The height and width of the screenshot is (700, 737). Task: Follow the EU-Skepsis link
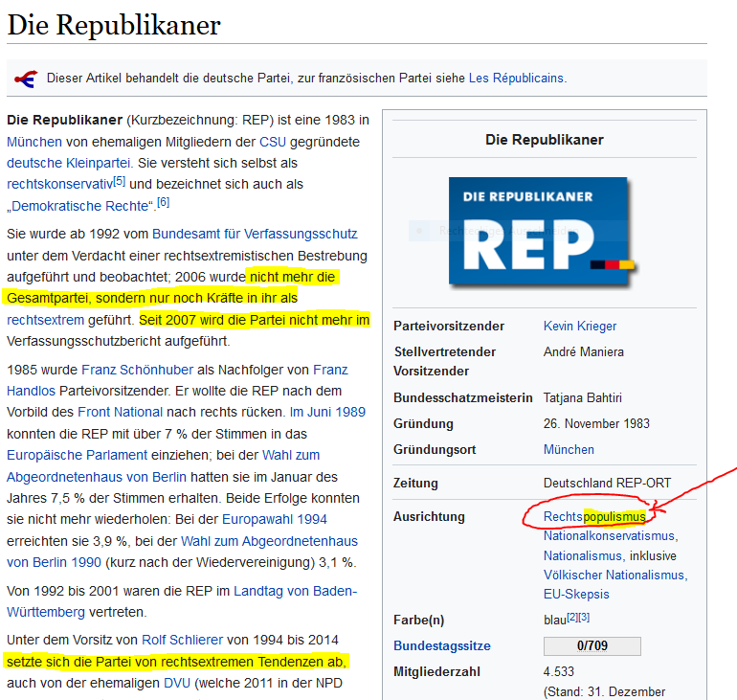point(576,594)
